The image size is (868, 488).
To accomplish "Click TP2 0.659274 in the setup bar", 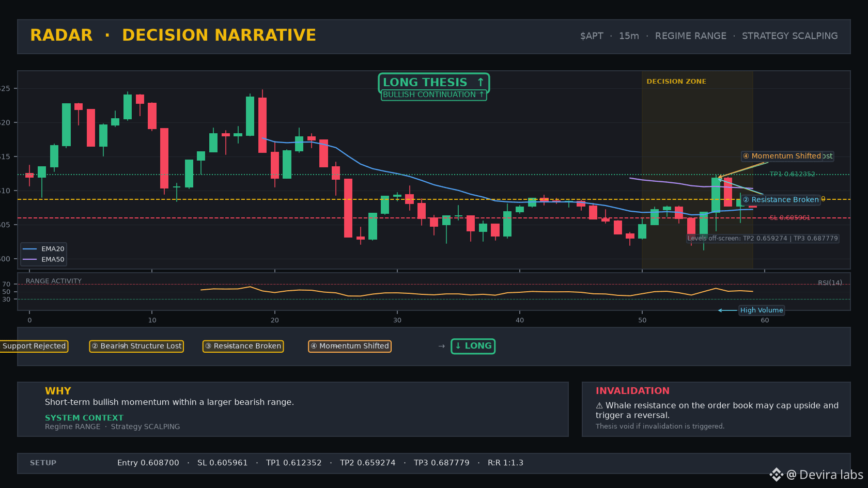I will pyautogui.click(x=368, y=463).
